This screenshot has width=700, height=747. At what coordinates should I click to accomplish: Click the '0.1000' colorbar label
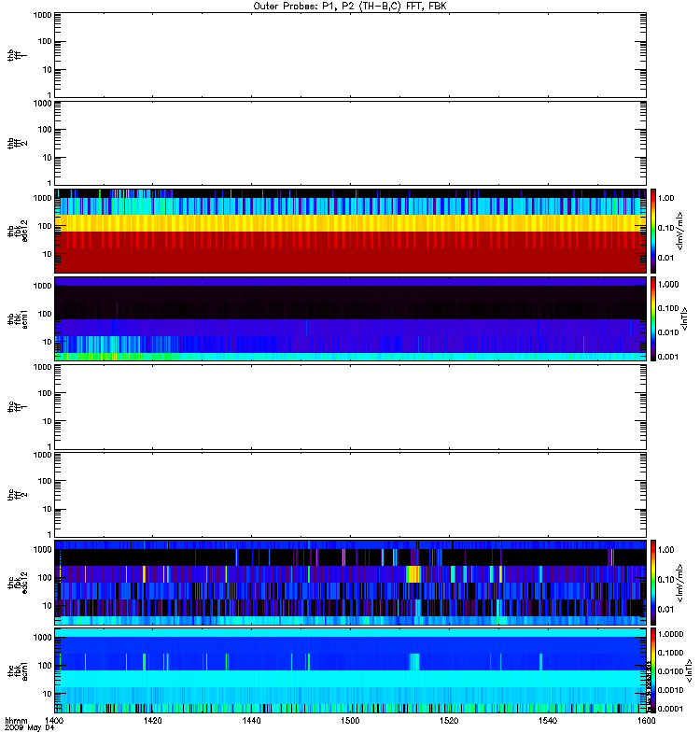(x=670, y=653)
